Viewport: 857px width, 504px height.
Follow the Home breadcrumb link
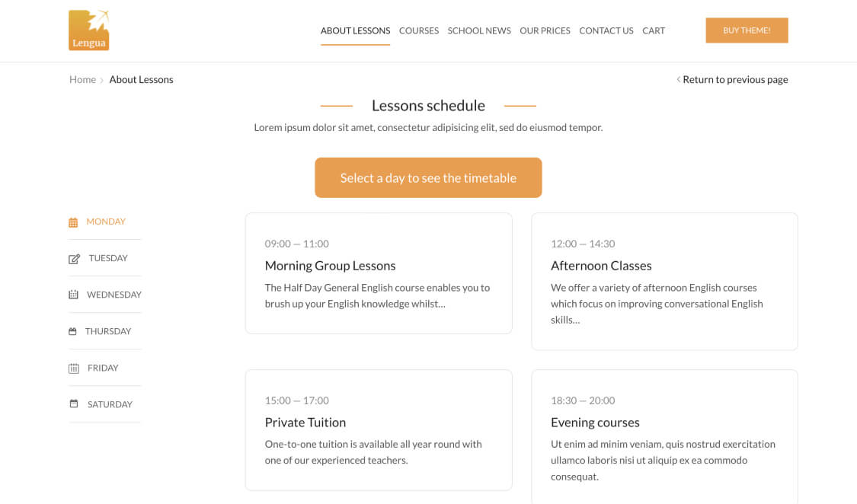click(82, 79)
